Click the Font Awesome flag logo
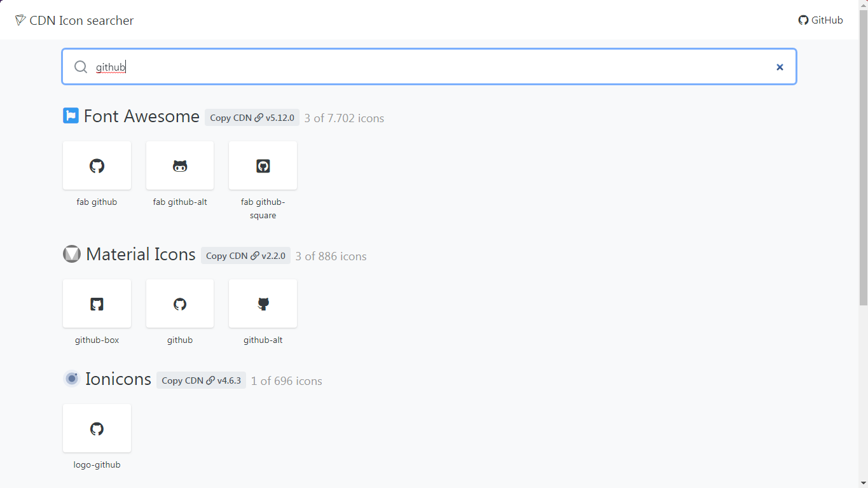Viewport: 868px width, 488px height. (71, 116)
